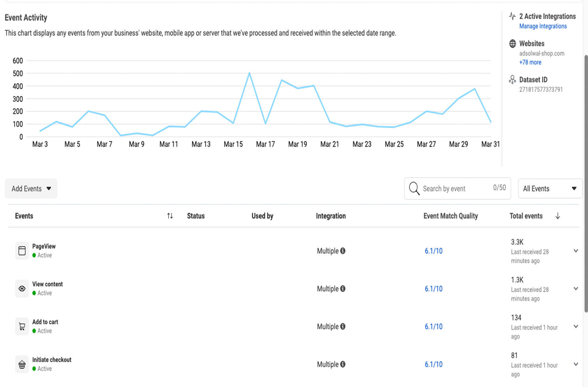Image resolution: width=588 pixels, height=392 pixels.
Task: Expand the Add to cart row chevron
Action: (576, 327)
